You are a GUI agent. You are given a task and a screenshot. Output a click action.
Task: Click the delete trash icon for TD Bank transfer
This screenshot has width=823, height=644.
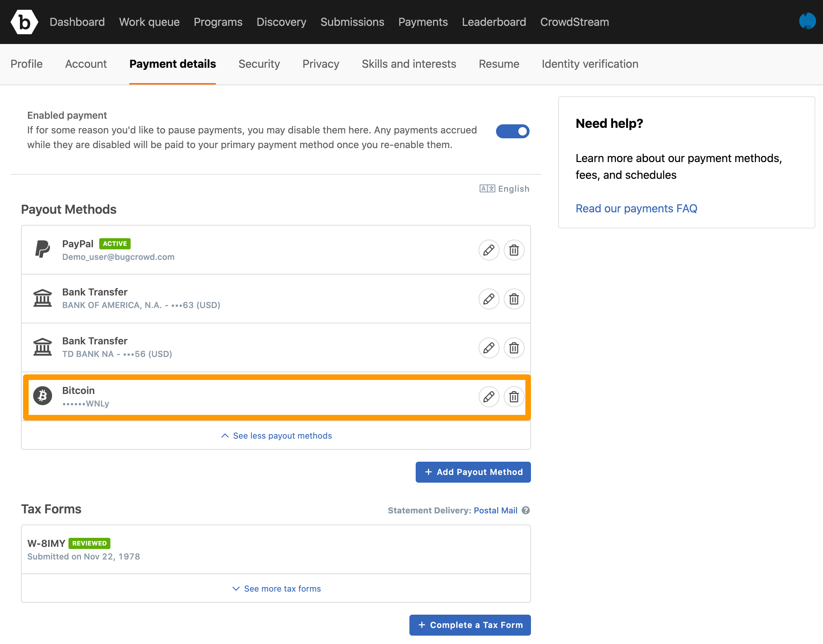514,347
